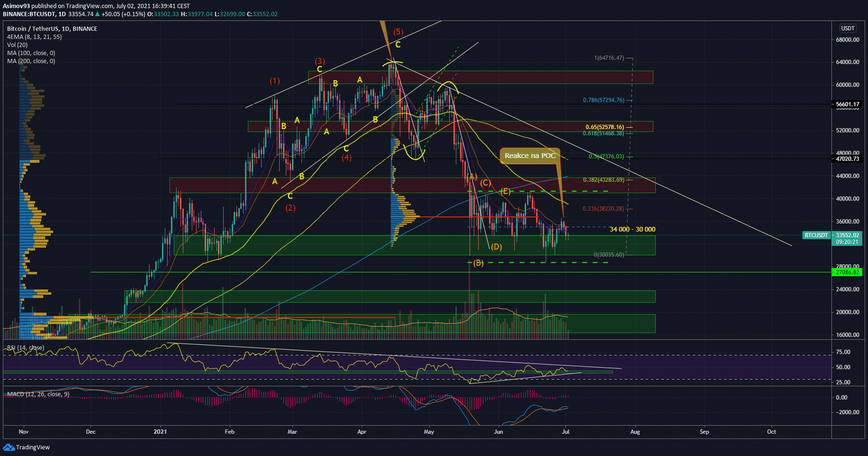Select the BTCUSDT current price tag

[816, 235]
